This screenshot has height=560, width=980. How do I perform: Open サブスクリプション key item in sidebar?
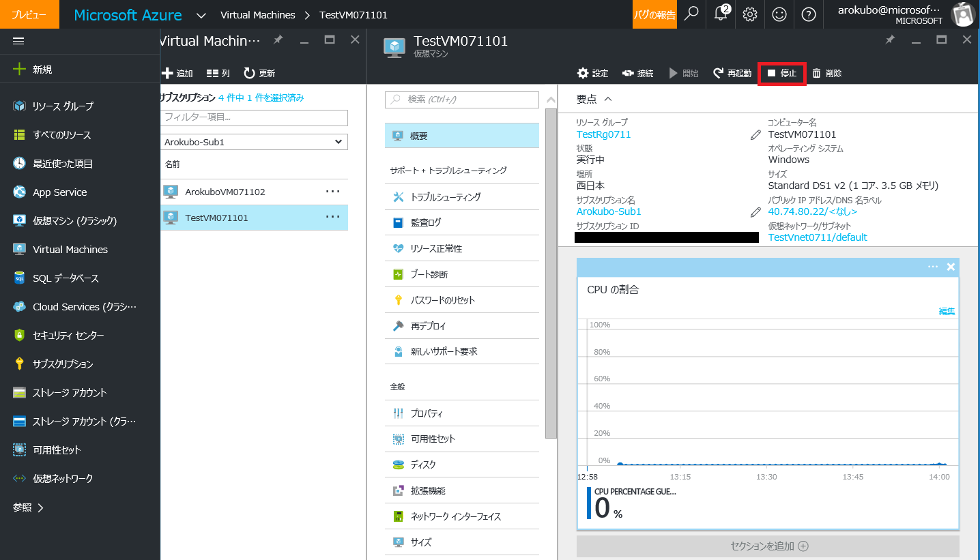click(80, 364)
